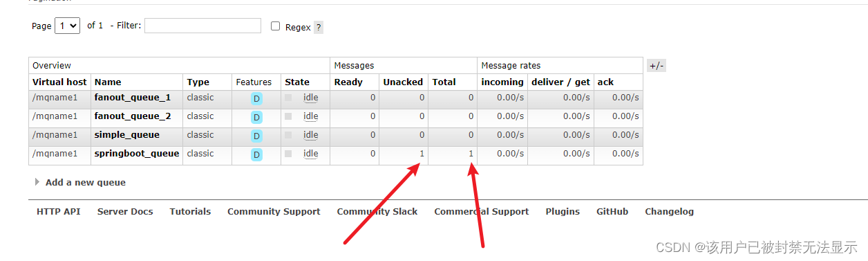The width and height of the screenshot is (868, 261).
Task: Click the Regex help question mark
Action: tap(318, 28)
